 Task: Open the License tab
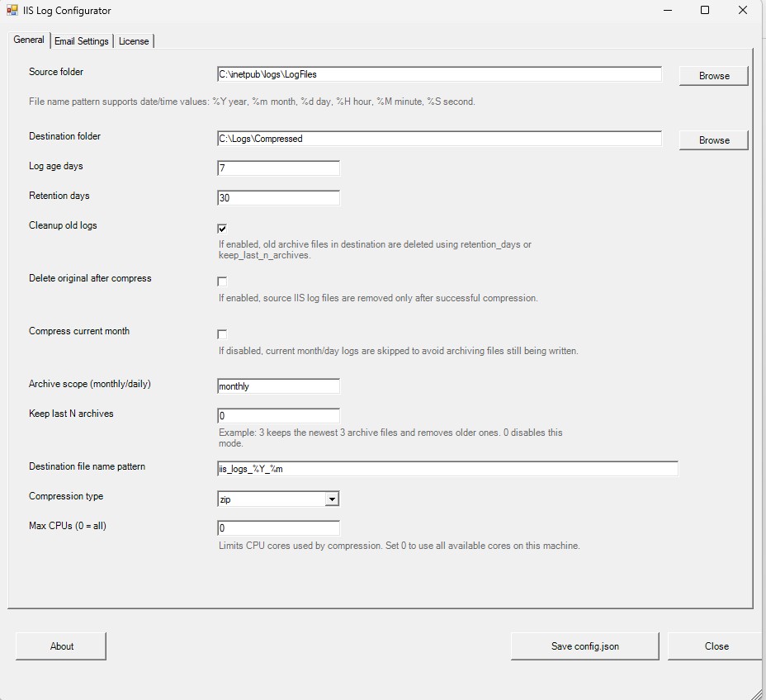coord(134,41)
